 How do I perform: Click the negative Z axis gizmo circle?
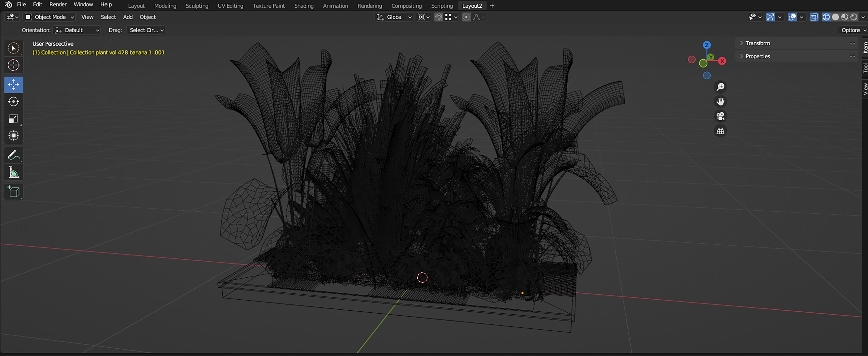[x=707, y=76]
